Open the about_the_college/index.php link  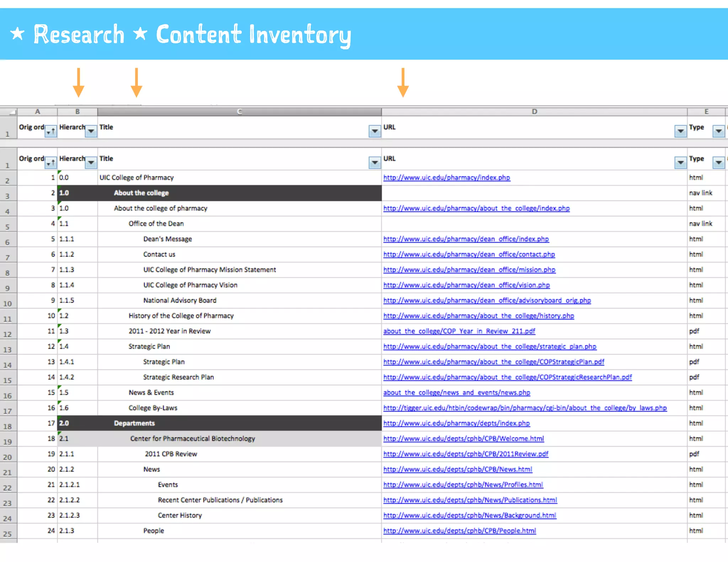(476, 209)
